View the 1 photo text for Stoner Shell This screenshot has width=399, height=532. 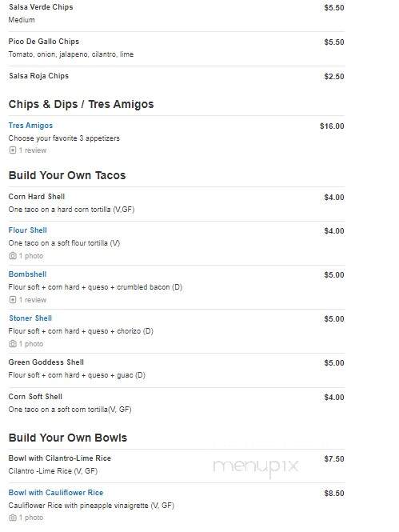click(x=31, y=344)
